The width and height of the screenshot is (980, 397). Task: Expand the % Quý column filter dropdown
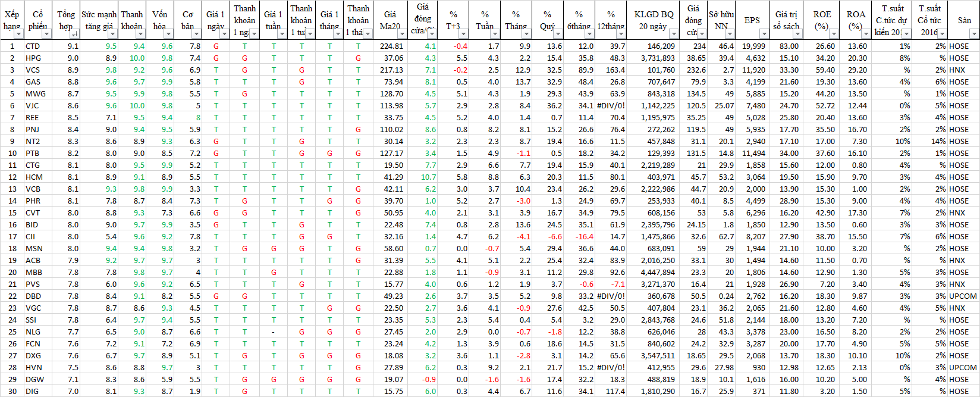[x=558, y=34]
